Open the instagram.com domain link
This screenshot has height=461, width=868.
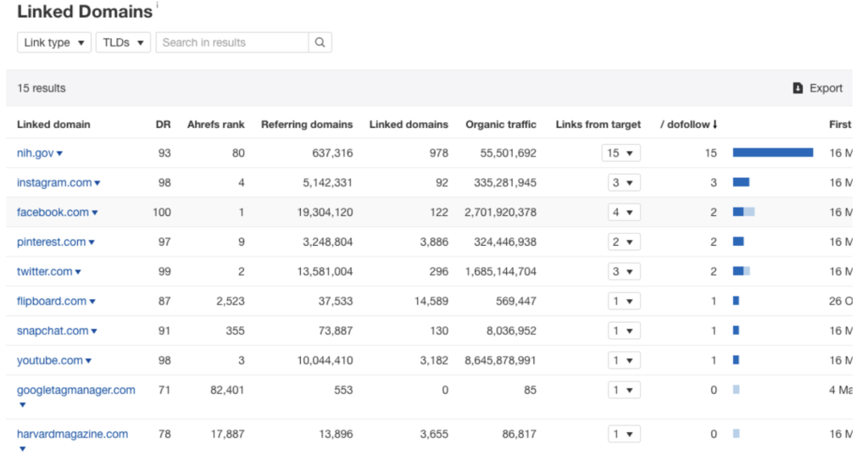click(x=54, y=183)
